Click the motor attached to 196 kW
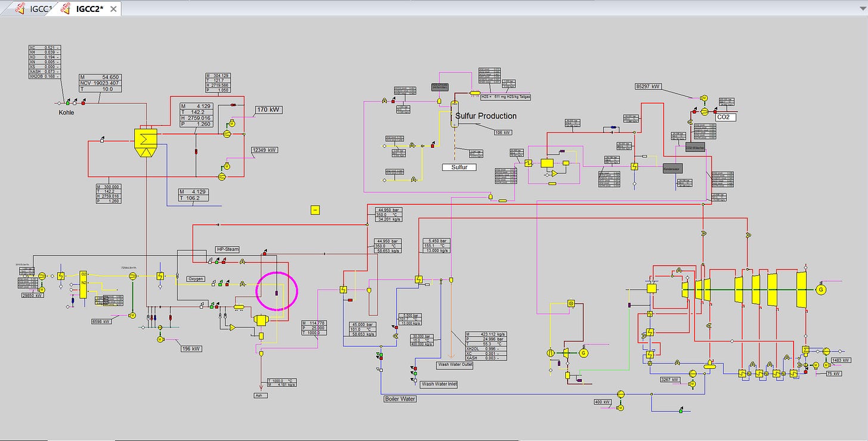This screenshot has height=441, width=868. tap(160, 339)
